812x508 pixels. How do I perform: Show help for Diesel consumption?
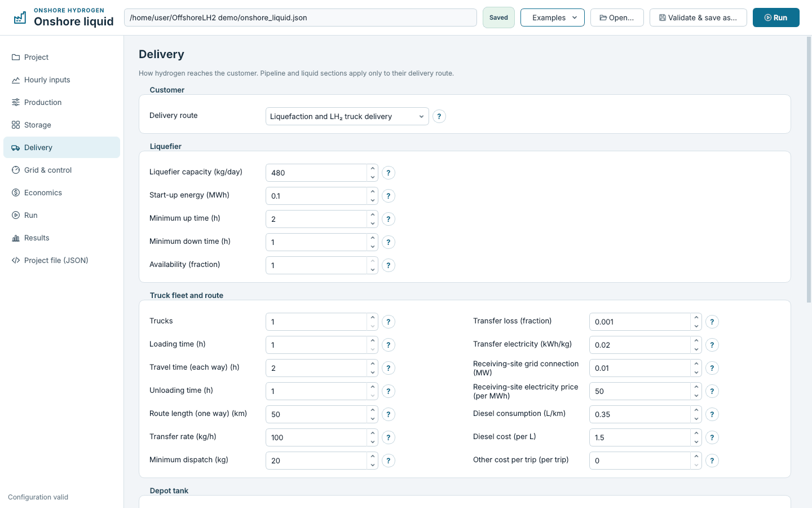(x=712, y=414)
